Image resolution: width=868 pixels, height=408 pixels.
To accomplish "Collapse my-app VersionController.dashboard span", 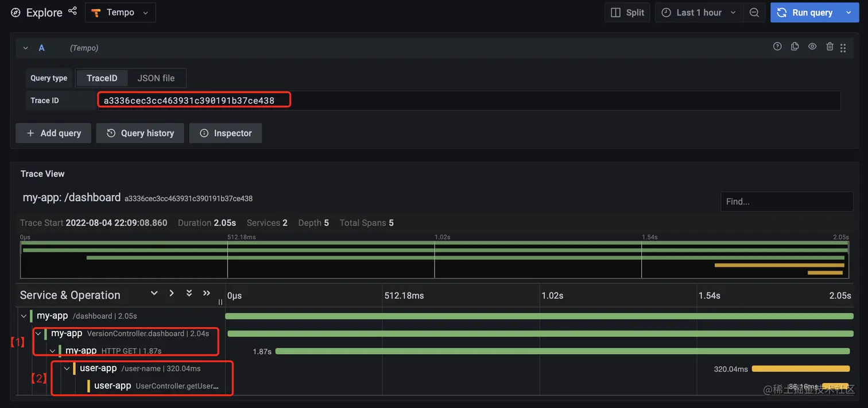I will [x=38, y=333].
